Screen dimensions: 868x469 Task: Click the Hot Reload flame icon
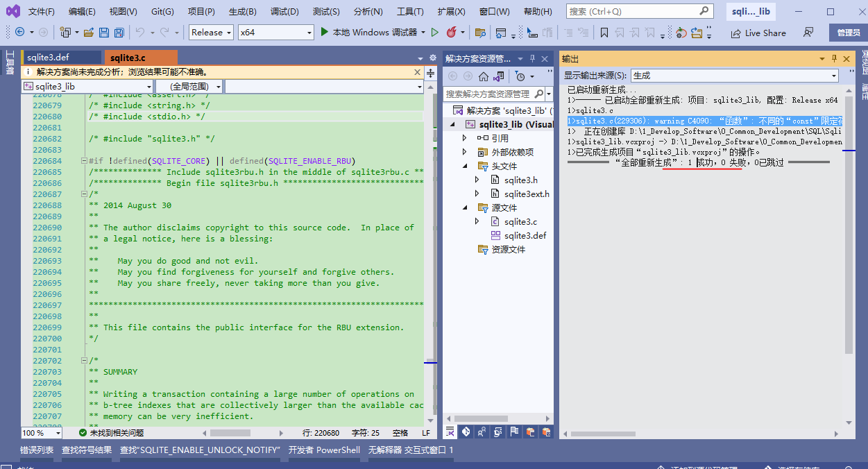pos(452,32)
